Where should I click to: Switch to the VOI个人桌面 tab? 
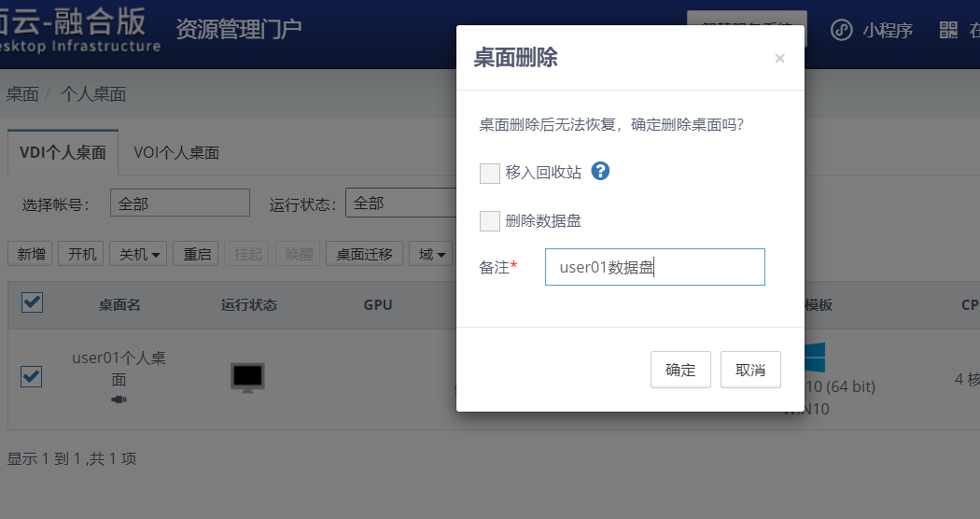176,153
